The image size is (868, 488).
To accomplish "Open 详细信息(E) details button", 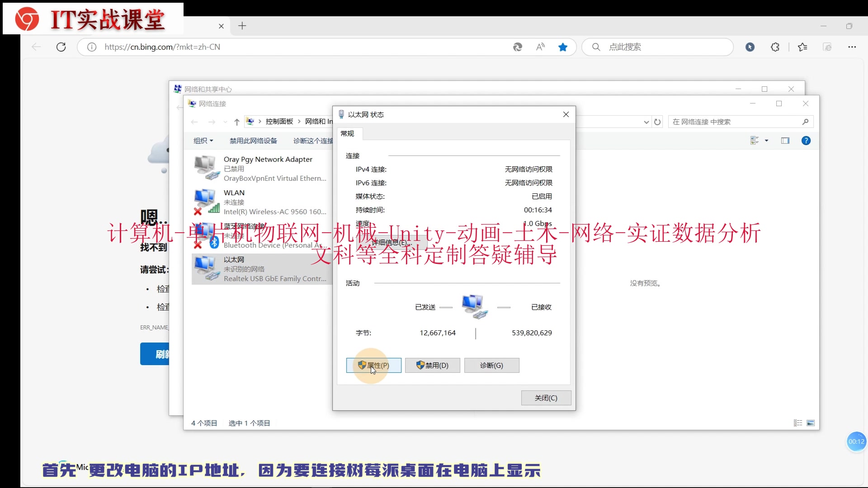I will tap(392, 242).
